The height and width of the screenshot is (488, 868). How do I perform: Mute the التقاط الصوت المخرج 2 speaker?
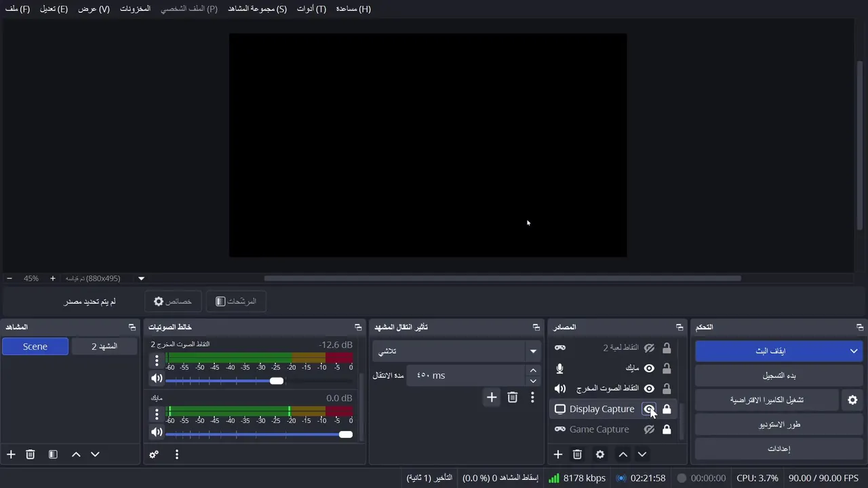click(157, 379)
